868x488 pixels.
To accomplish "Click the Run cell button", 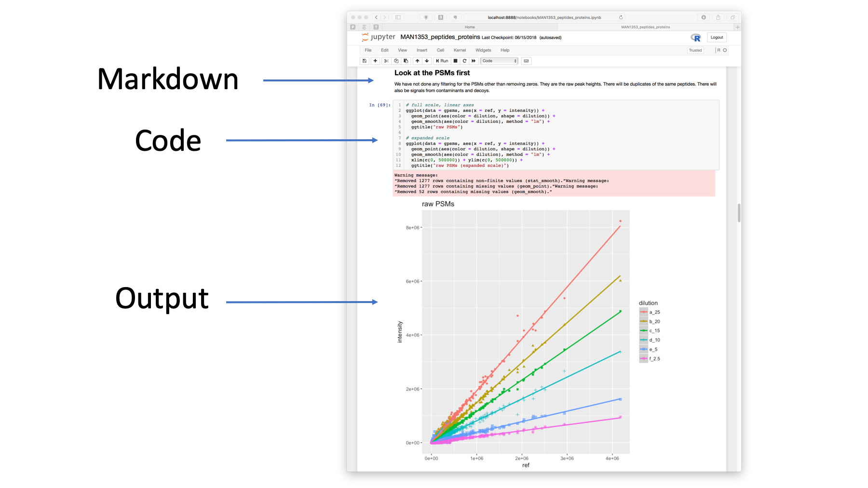I will coord(442,61).
